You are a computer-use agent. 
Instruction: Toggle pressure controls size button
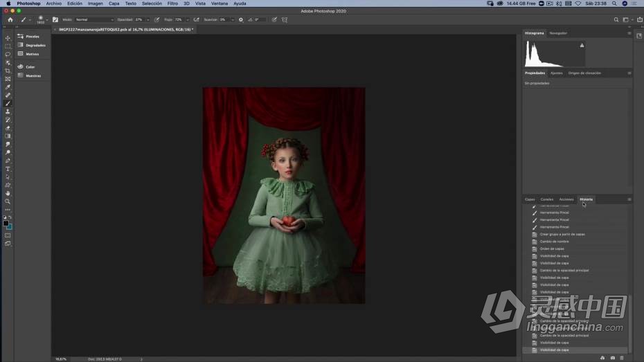tap(274, 19)
